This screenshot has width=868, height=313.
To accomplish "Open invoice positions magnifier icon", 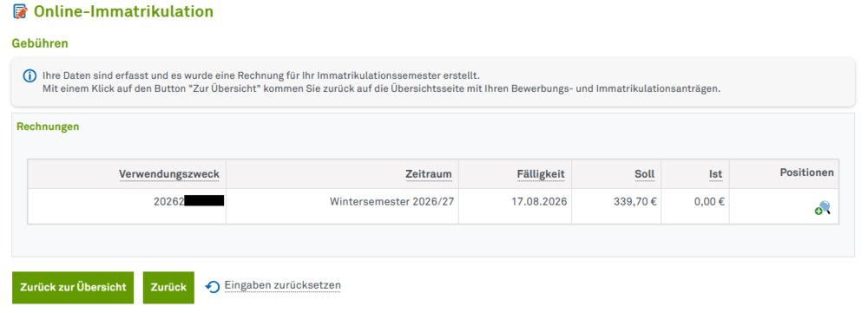I will pos(823,208).
